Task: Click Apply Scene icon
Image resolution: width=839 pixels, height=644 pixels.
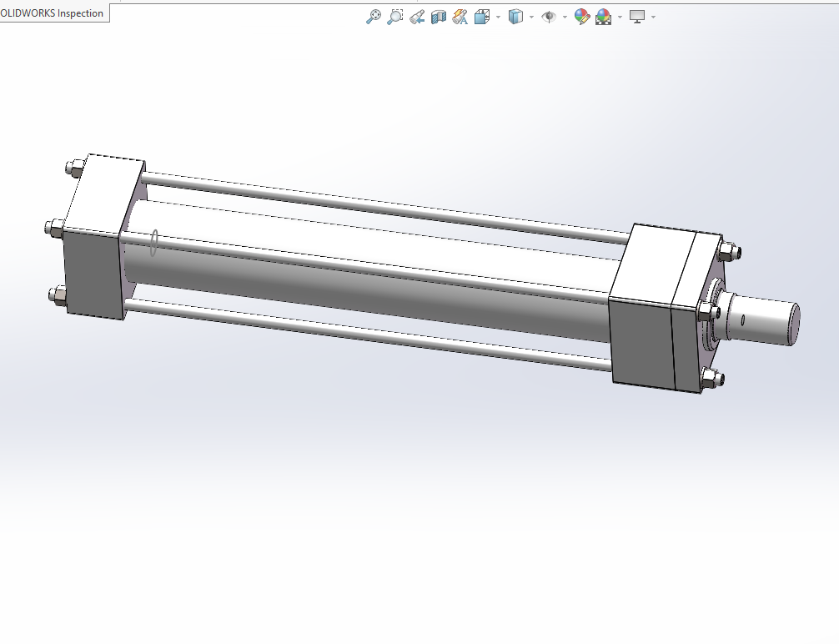Action: (604, 17)
